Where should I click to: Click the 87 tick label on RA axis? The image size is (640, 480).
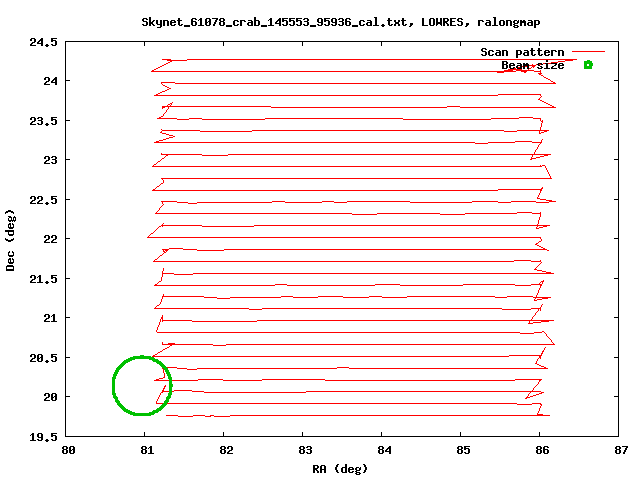[620, 451]
